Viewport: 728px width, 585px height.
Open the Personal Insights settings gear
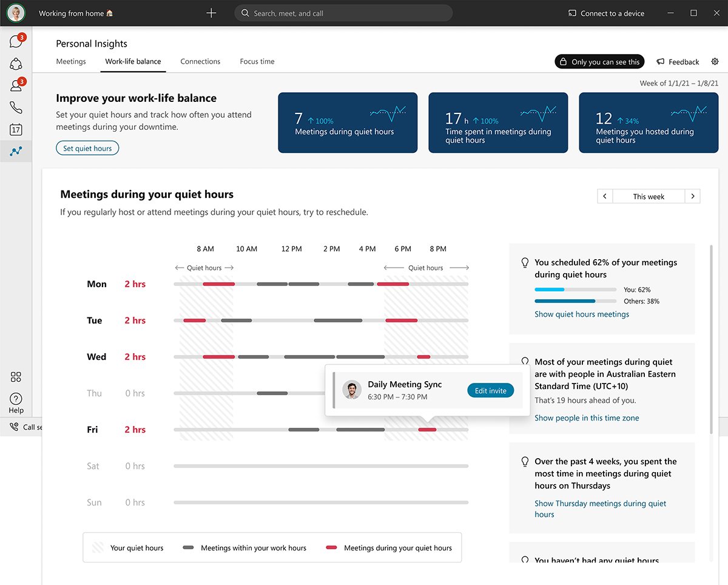tap(715, 61)
